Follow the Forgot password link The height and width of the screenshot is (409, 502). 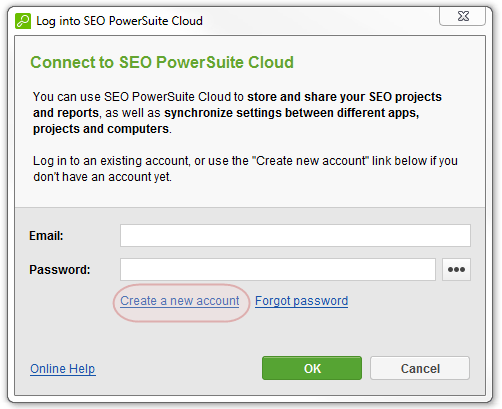click(x=301, y=301)
